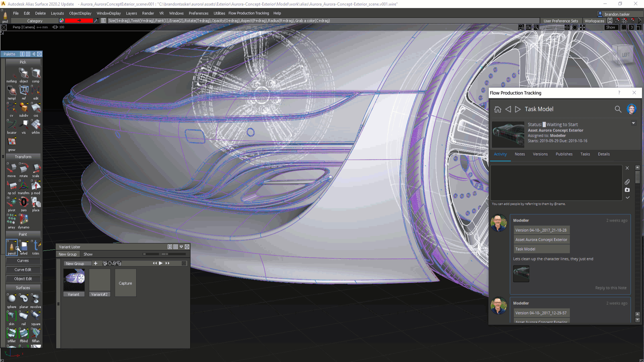Screen dimensions: 644x362
Task: Open Variant Lister triangle dropdown menu
Action: click(x=181, y=247)
